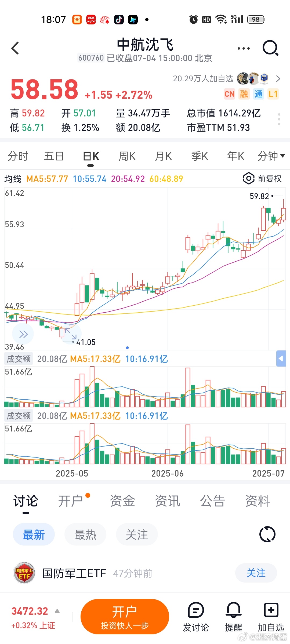Tap the 通 connect badge
This screenshot has height=644, width=290.
(x=258, y=94)
